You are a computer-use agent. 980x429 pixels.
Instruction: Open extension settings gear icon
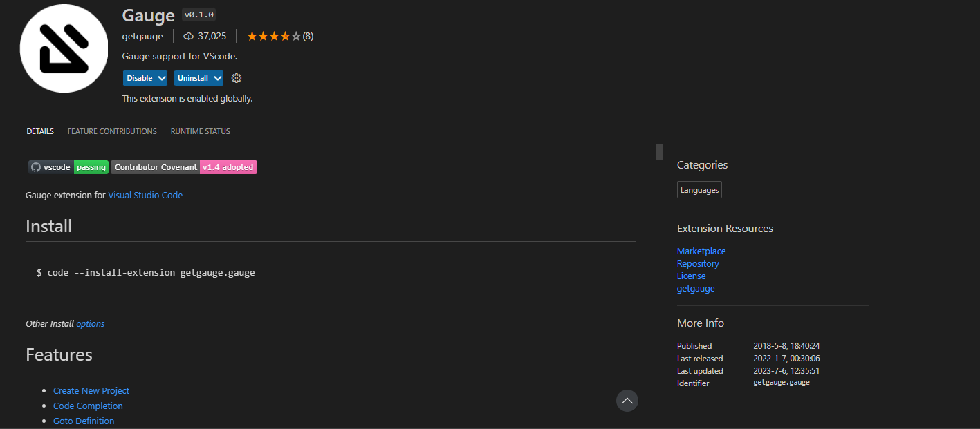click(x=237, y=78)
